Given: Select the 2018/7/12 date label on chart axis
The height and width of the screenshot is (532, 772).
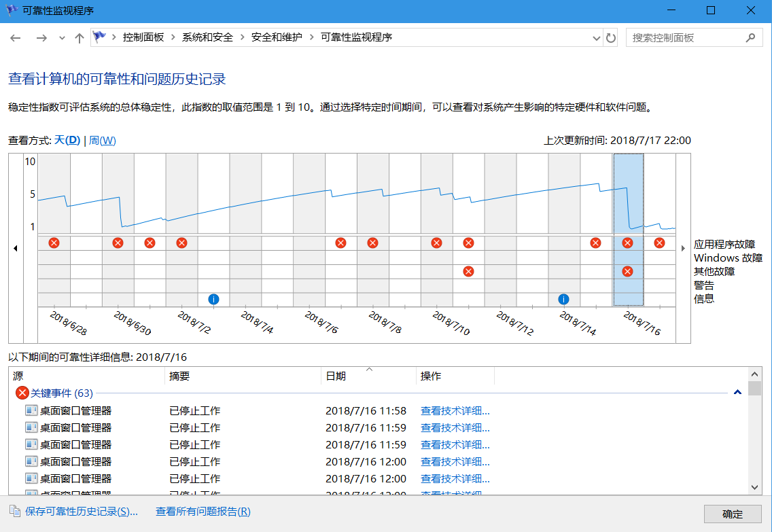Looking at the screenshot, I should click(515, 323).
